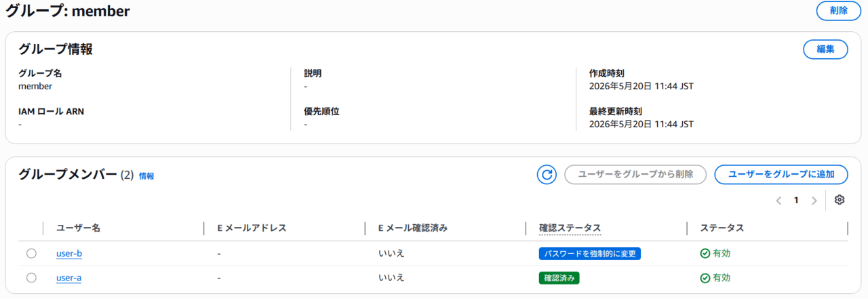The image size is (868, 298).
Task: Refresh the group members list
Action: tap(547, 175)
